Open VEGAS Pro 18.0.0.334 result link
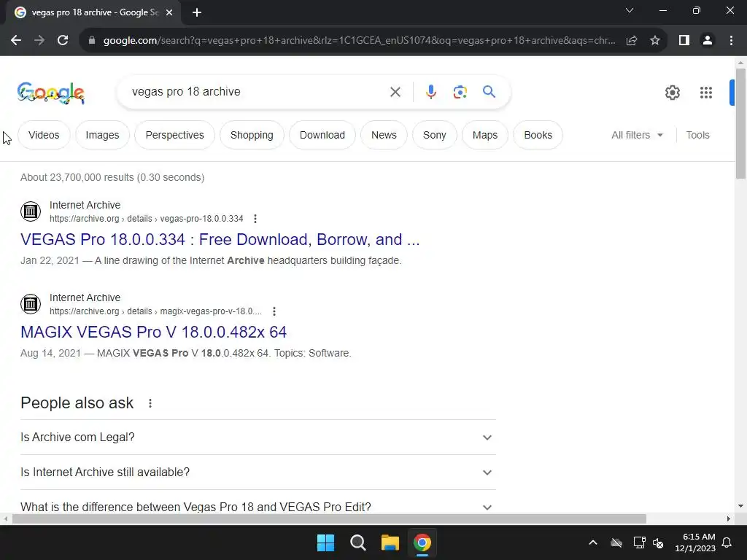 point(220,239)
